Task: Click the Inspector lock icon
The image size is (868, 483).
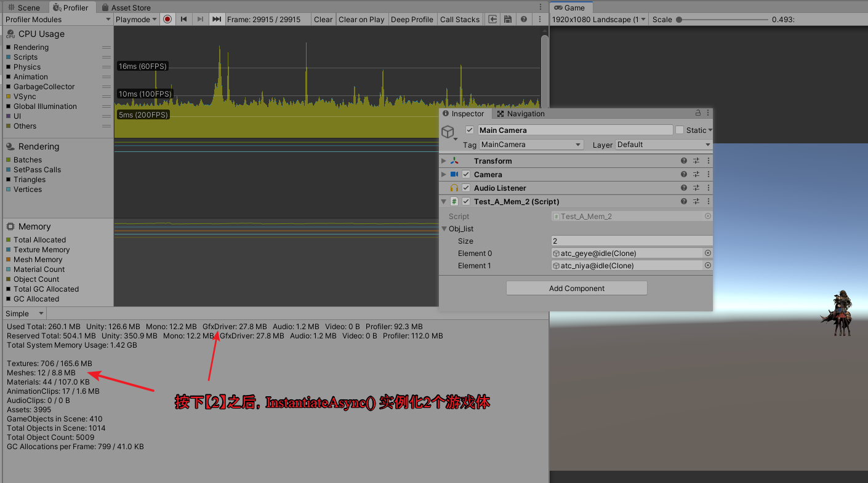Action: coord(697,113)
